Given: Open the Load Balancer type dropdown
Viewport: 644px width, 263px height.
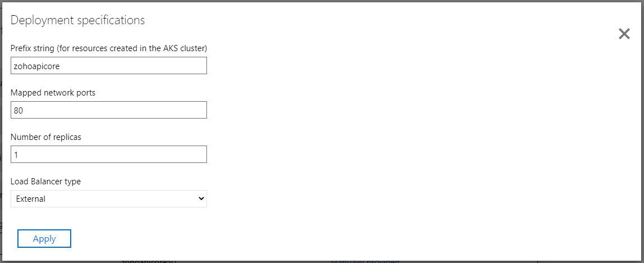Looking at the screenshot, I should tap(109, 198).
